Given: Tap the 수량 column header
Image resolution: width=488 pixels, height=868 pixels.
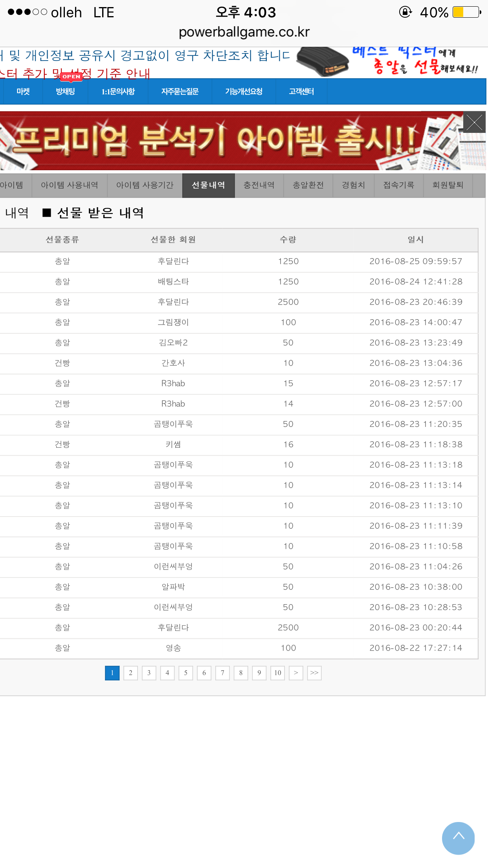Looking at the screenshot, I should (x=288, y=239).
